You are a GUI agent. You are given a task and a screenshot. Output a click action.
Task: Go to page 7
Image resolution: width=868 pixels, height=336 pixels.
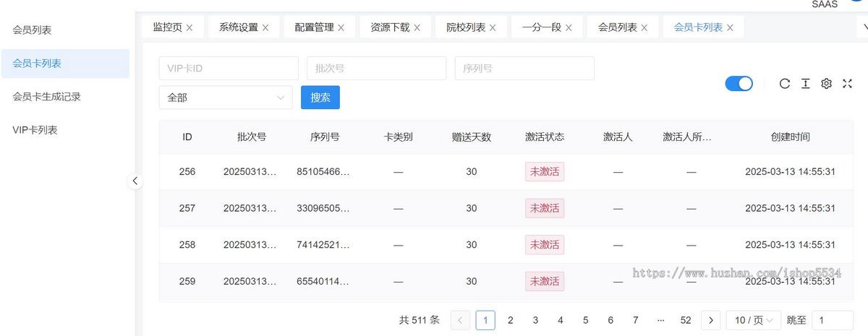[x=636, y=320]
